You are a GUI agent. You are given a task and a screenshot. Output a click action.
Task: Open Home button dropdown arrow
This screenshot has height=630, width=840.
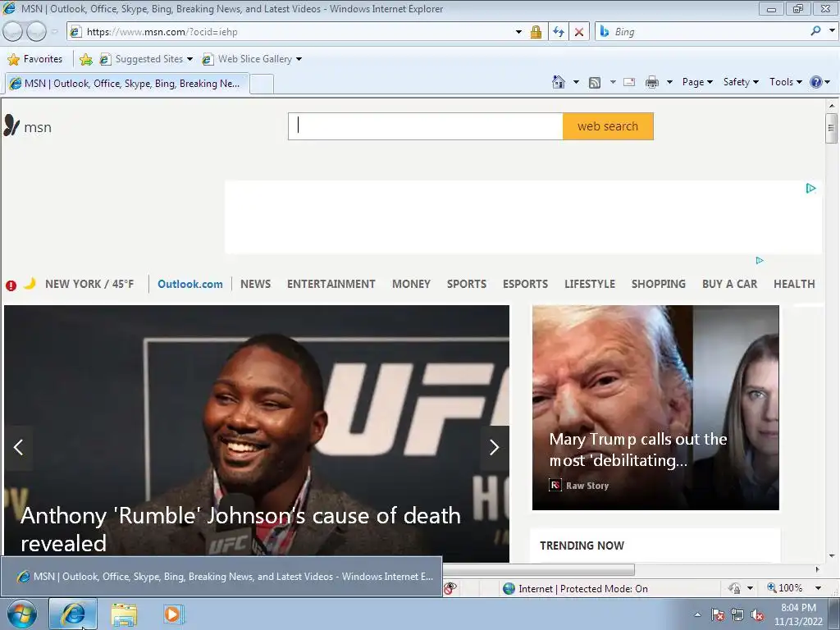pyautogui.click(x=576, y=82)
